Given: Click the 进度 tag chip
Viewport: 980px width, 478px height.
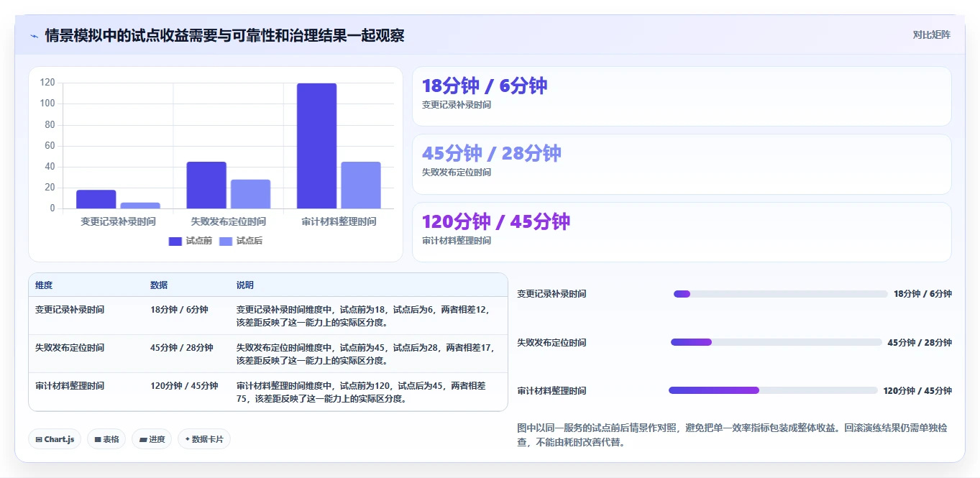Looking at the screenshot, I should 152,439.
